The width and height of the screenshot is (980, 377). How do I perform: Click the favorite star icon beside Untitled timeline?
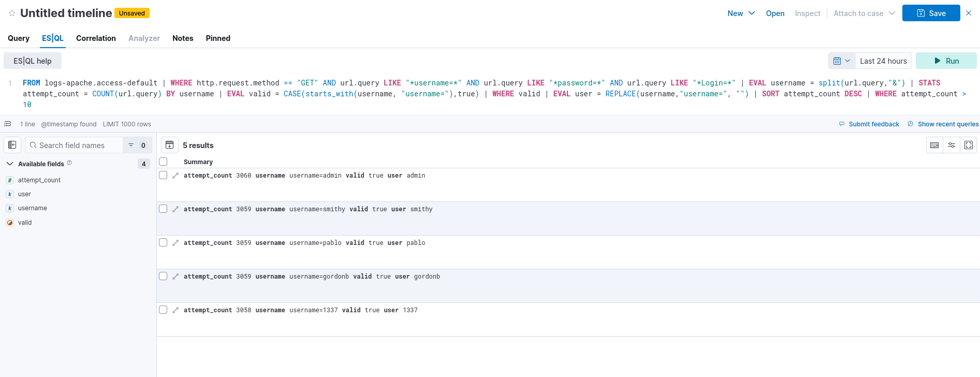(x=12, y=13)
